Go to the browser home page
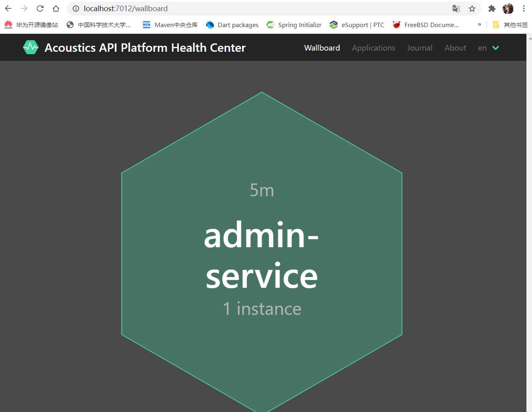This screenshot has height=412, width=532. point(56,8)
